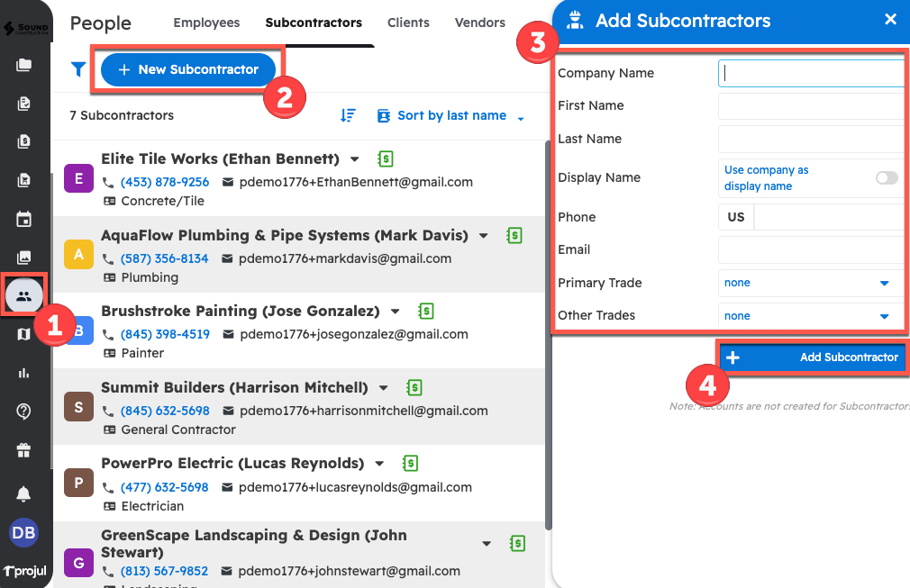Image resolution: width=910 pixels, height=588 pixels.
Task: Open the photos gallery sidebar icon
Action: (x=24, y=258)
